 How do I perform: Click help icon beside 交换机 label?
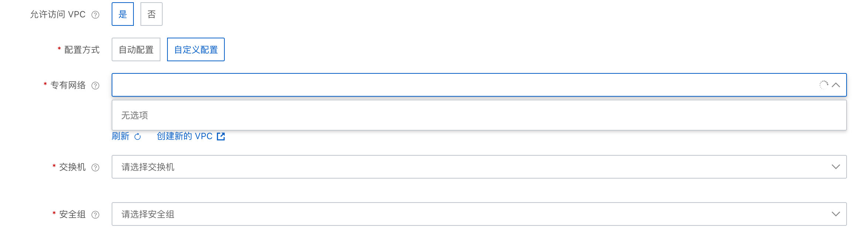(x=95, y=168)
